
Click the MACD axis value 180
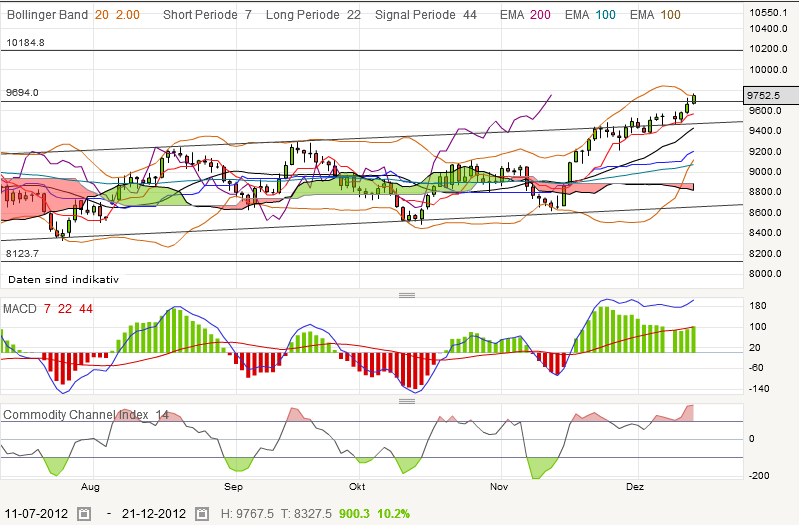pyautogui.click(x=758, y=306)
